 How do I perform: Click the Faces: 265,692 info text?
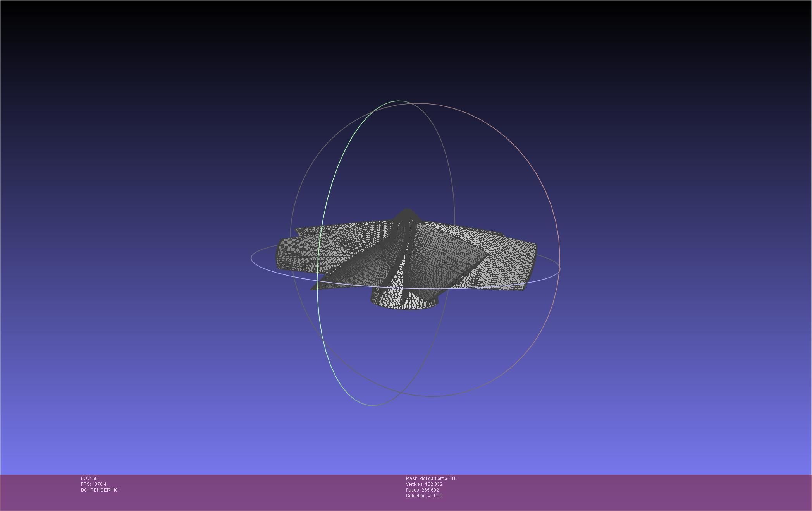(x=422, y=490)
